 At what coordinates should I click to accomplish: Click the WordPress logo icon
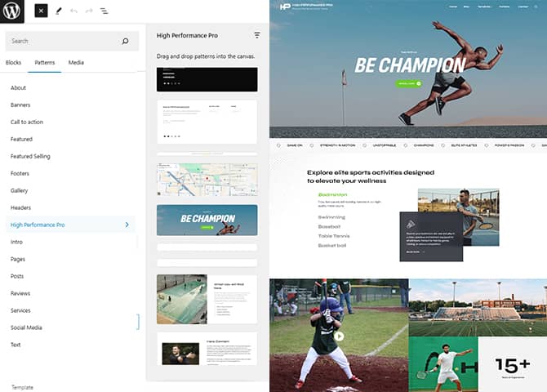tap(11, 11)
